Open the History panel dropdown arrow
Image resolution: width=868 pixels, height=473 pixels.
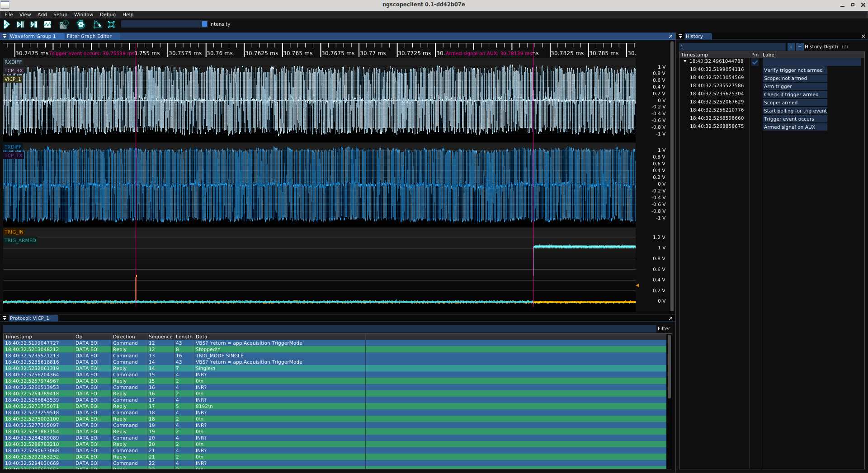(x=680, y=37)
